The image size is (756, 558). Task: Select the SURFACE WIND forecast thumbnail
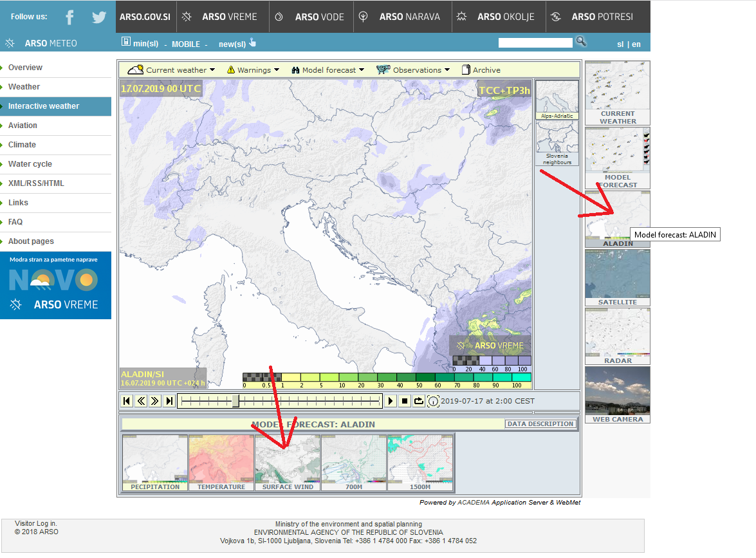[x=288, y=463]
